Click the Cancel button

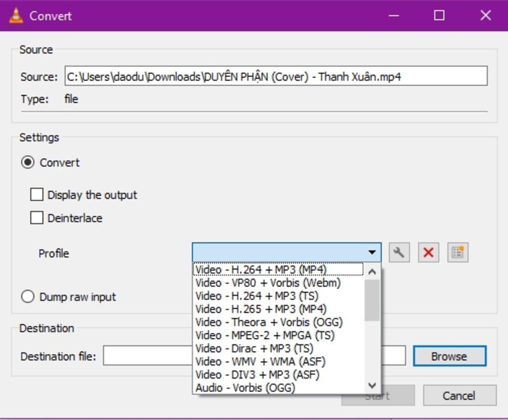click(x=459, y=395)
